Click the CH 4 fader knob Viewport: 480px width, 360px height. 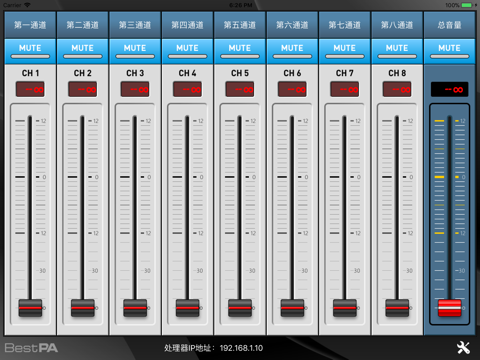[187, 308]
